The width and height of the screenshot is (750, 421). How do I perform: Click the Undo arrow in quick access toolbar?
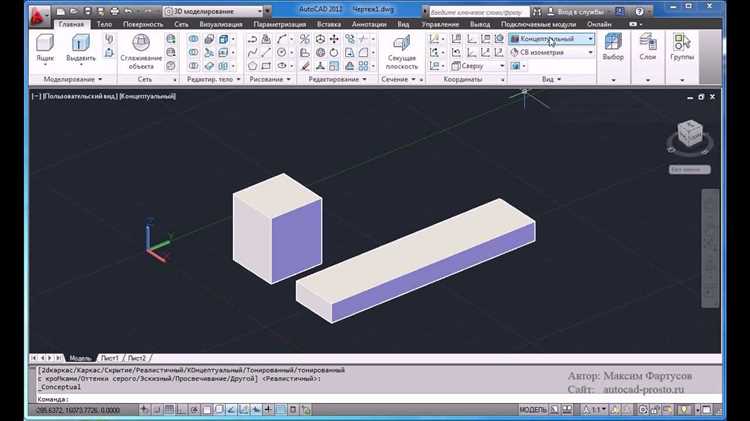click(128, 11)
